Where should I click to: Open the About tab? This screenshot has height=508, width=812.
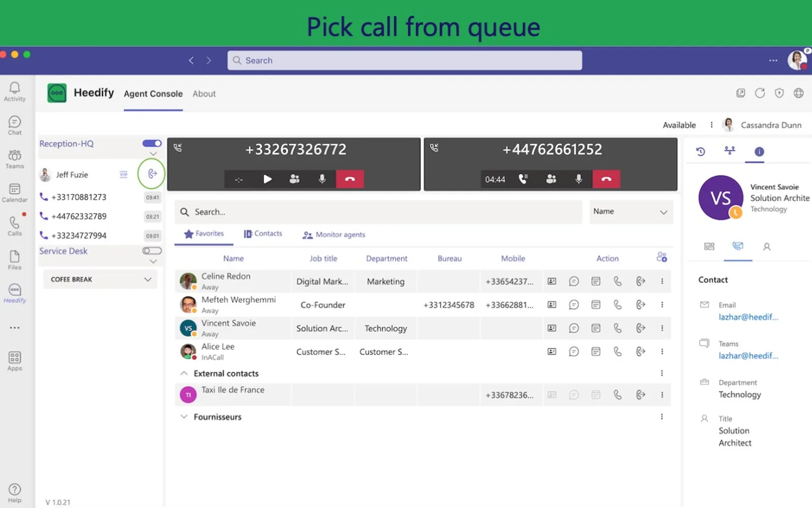coord(204,94)
